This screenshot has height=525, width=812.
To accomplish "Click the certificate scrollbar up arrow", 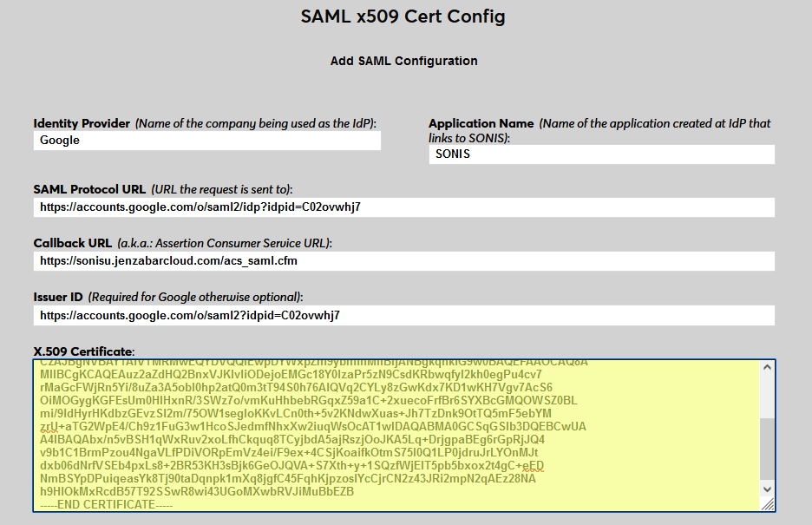I will 767,368.
